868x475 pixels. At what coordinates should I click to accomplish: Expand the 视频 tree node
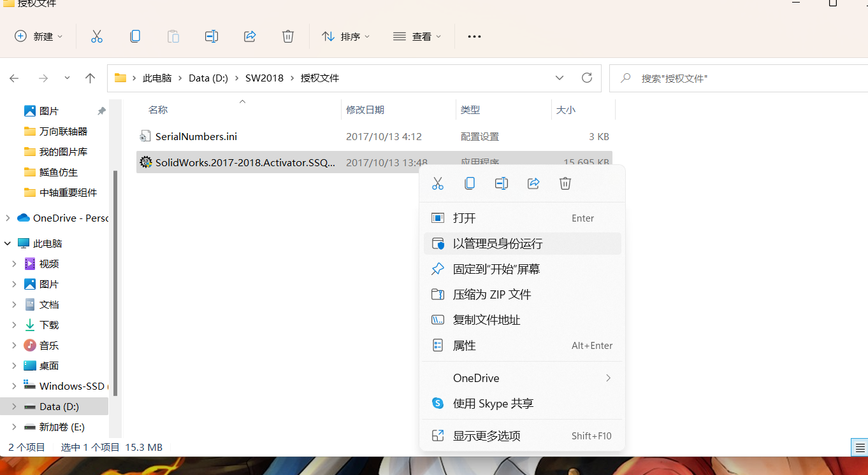pyautogui.click(x=14, y=264)
